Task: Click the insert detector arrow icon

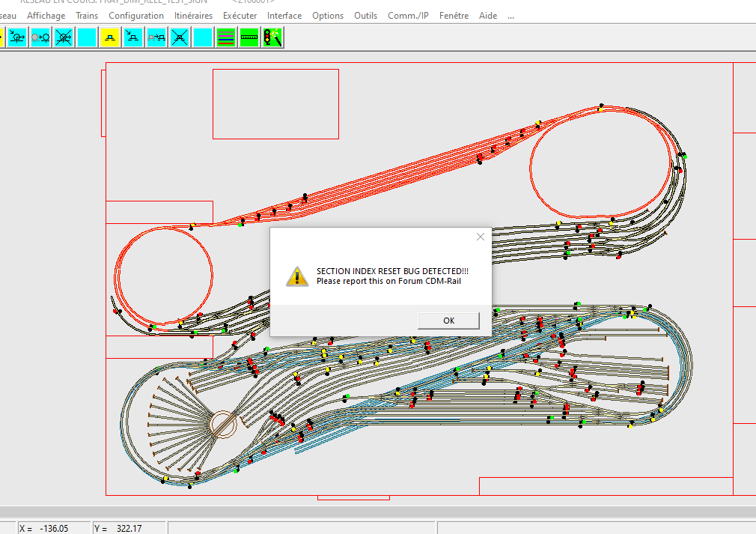Action: 133,37
